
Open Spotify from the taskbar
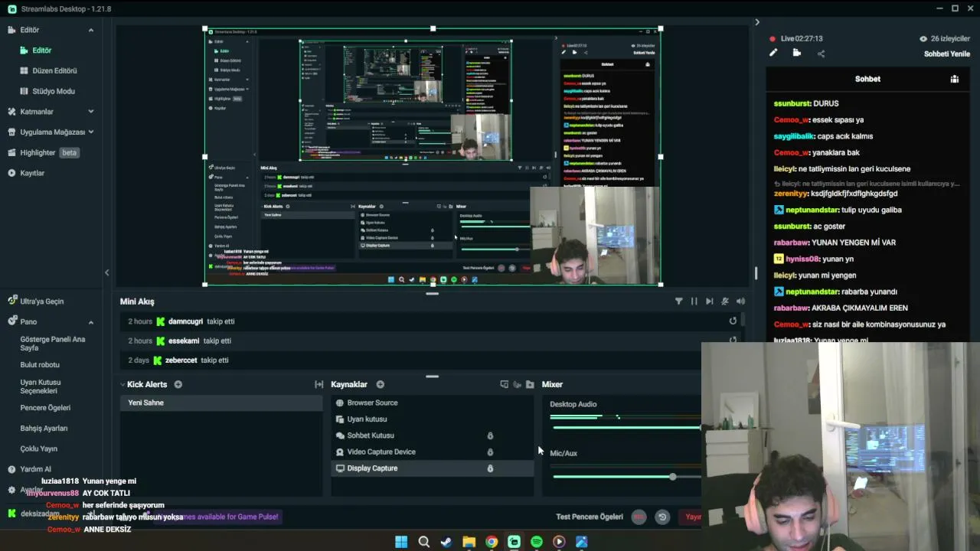point(536,542)
